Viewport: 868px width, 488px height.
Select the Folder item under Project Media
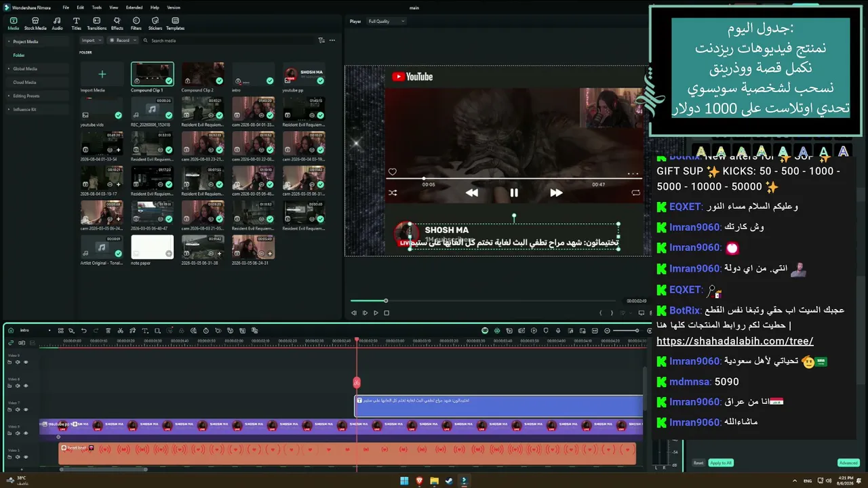click(19, 55)
